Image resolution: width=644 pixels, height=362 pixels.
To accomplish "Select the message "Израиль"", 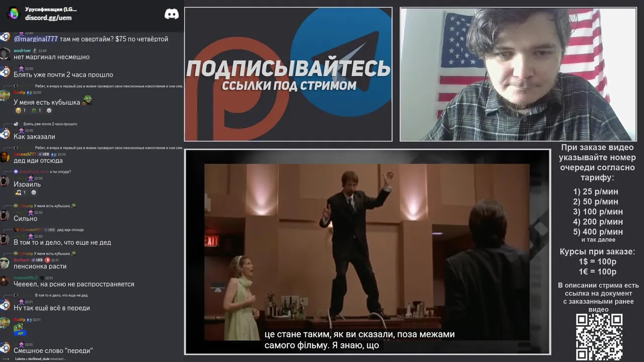I will (x=27, y=184).
